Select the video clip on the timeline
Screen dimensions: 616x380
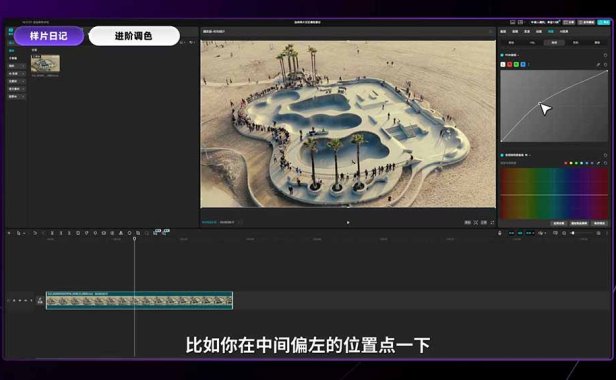click(139, 300)
